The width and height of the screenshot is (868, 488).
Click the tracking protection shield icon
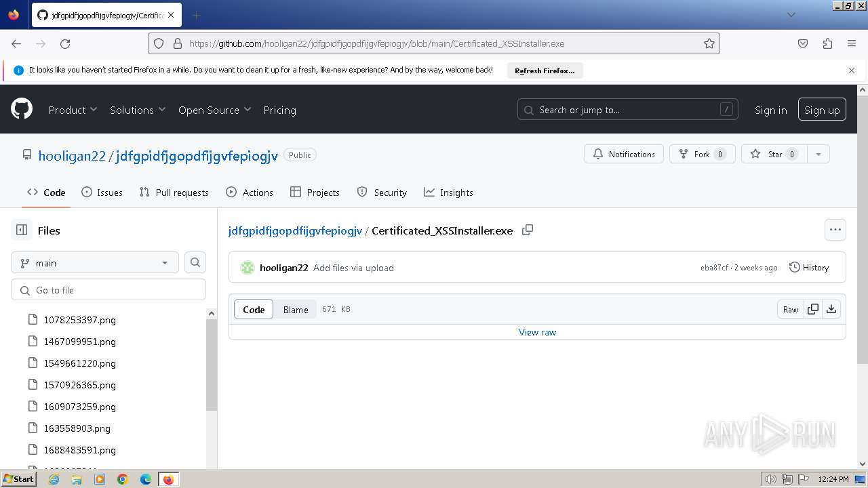(159, 43)
